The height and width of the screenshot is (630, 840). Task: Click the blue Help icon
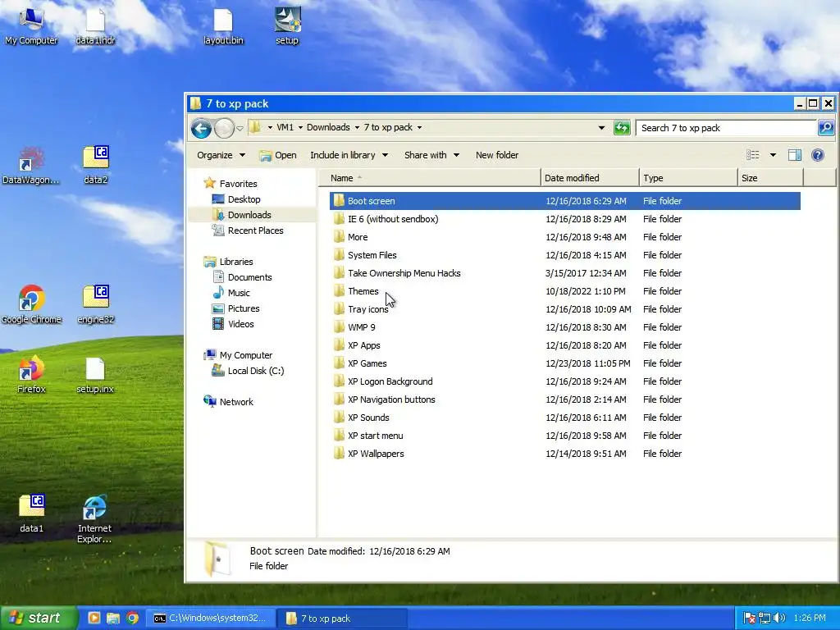click(818, 155)
